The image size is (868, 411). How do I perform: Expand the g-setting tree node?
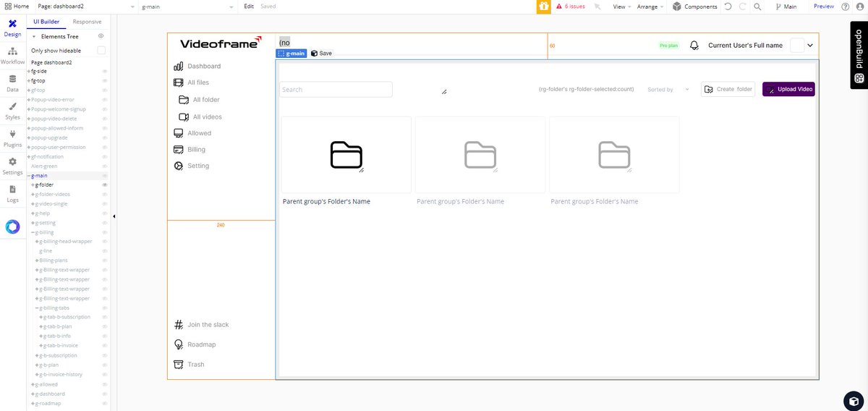(33, 223)
